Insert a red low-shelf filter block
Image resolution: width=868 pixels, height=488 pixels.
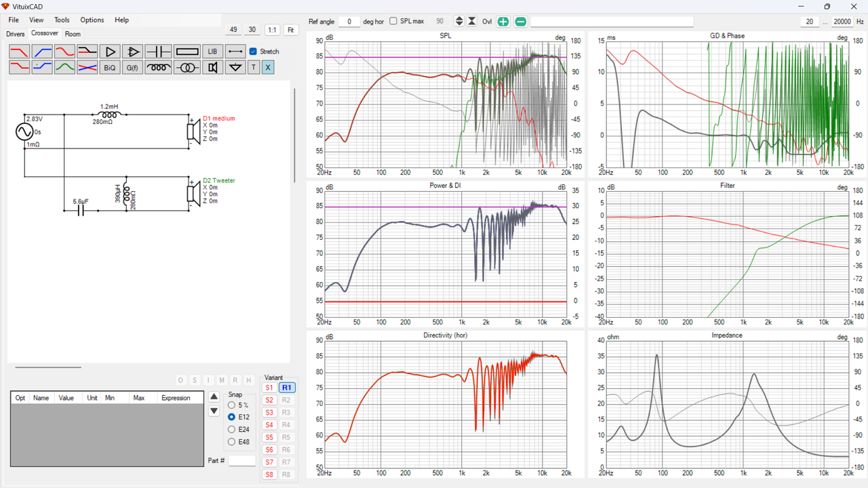19,67
